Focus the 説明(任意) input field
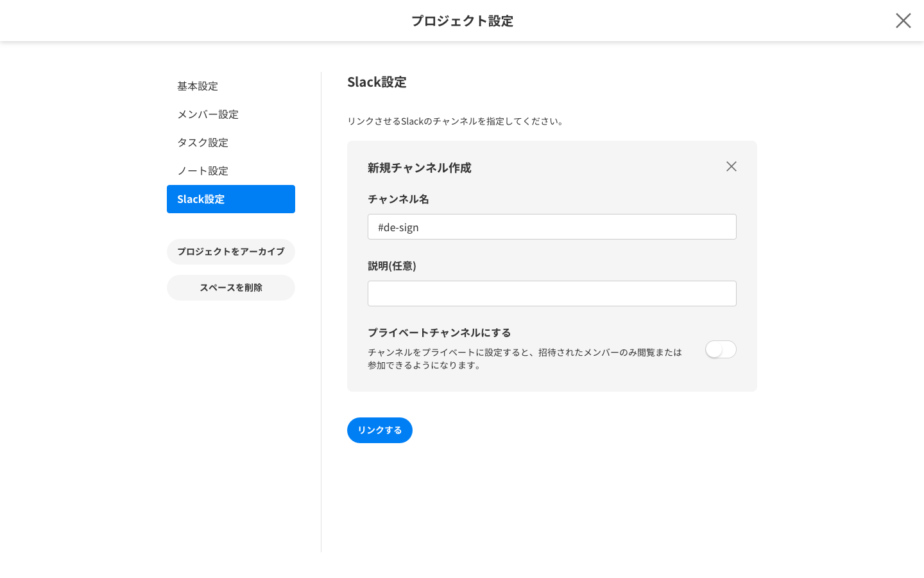Viewport: 924px width, 578px height. point(552,293)
